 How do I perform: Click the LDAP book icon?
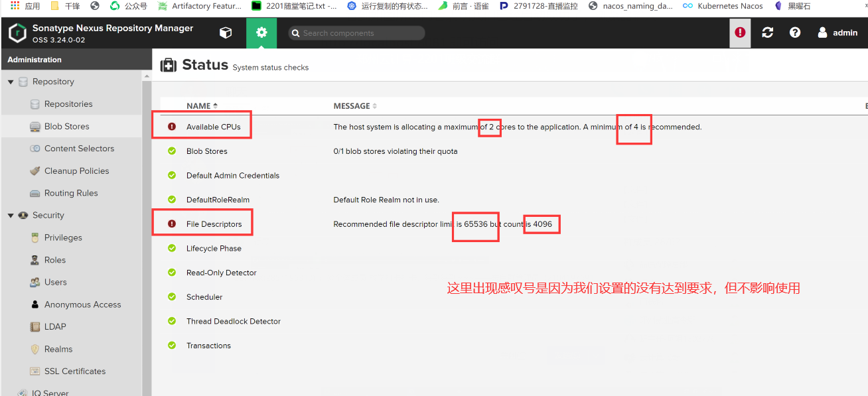click(35, 326)
